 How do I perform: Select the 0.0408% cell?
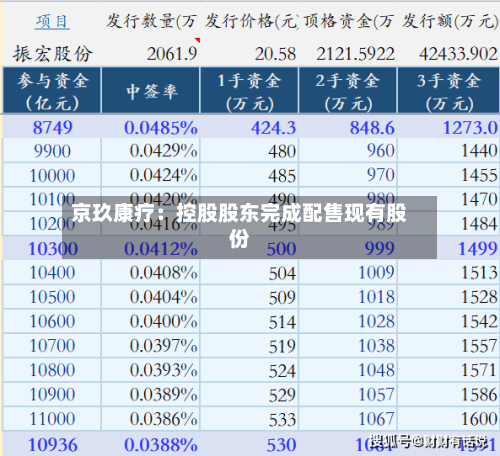point(151,272)
